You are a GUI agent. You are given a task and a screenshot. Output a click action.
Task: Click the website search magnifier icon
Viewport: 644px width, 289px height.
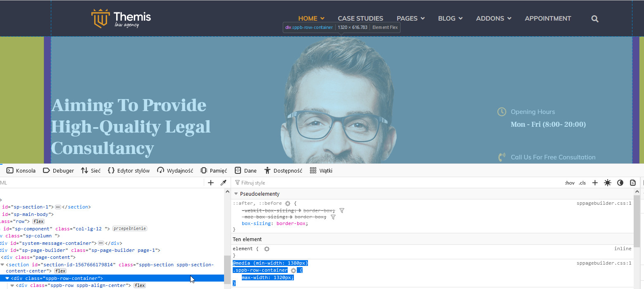pyautogui.click(x=595, y=19)
